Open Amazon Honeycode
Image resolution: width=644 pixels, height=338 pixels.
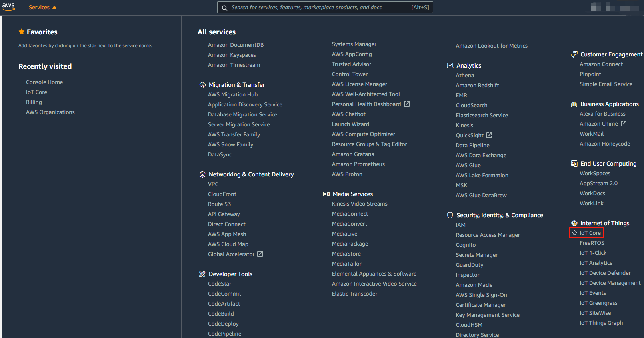pos(605,144)
